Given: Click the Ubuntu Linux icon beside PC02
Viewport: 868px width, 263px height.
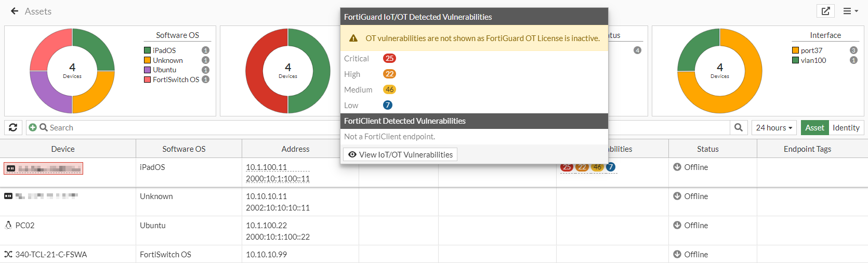Looking at the screenshot, I should pyautogui.click(x=8, y=225).
